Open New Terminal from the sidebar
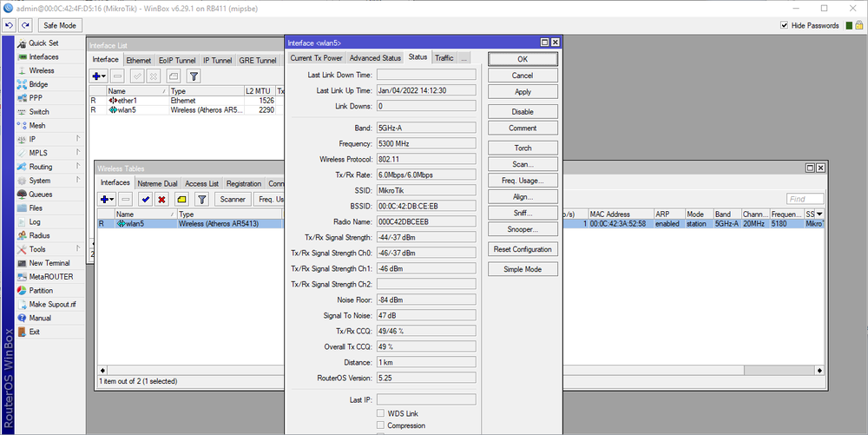868x435 pixels. pos(49,263)
